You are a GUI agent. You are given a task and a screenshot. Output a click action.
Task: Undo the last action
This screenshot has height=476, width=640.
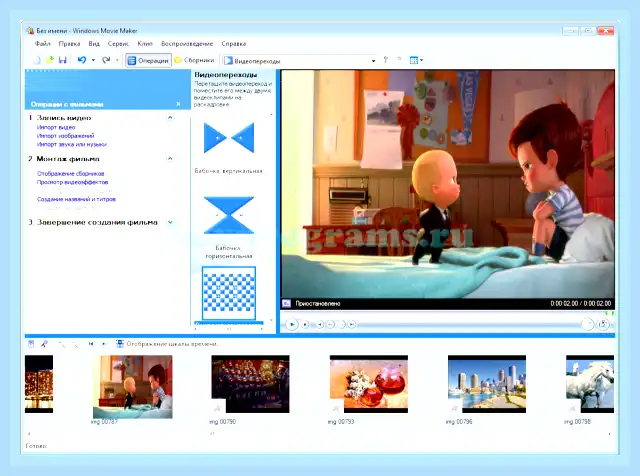(82, 60)
